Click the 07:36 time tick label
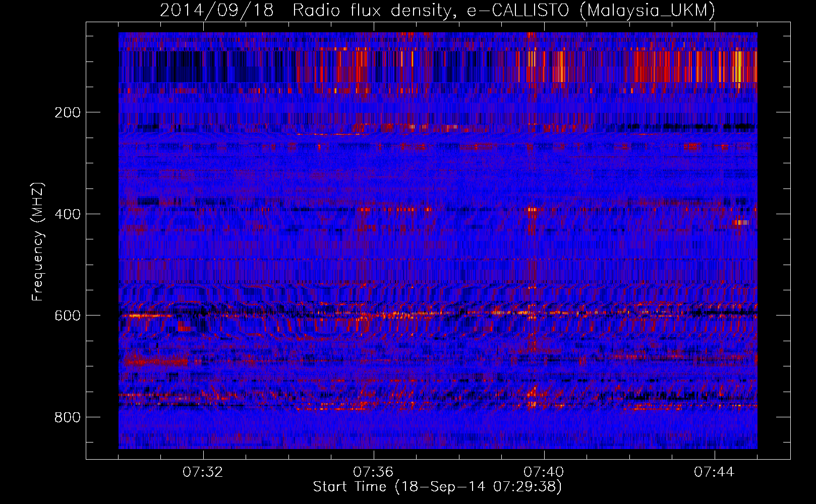The width and height of the screenshot is (816, 504). (x=373, y=472)
